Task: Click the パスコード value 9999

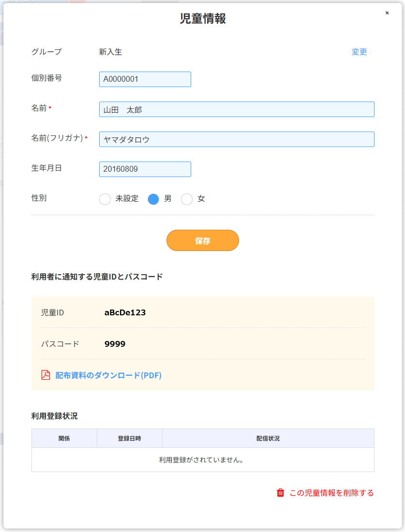Action: click(x=115, y=344)
